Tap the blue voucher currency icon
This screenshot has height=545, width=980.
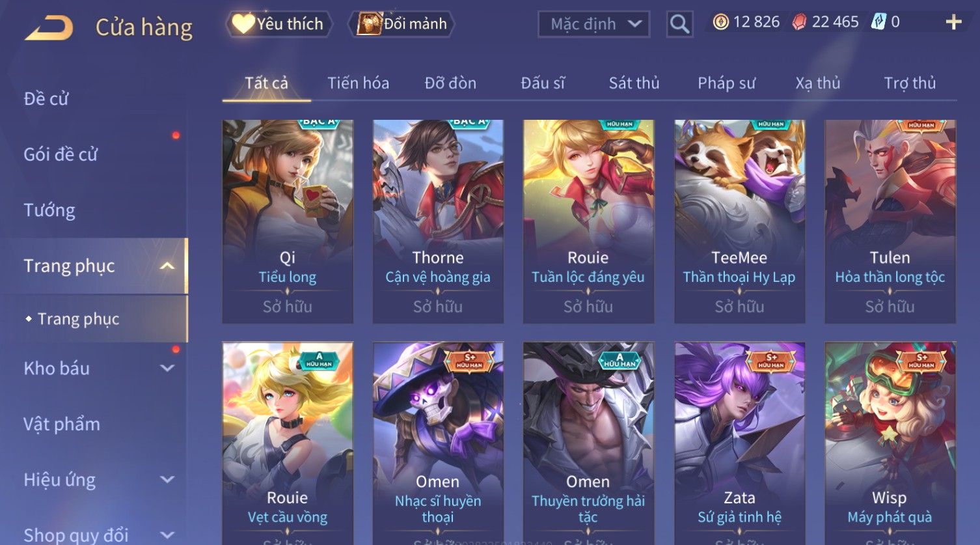[x=878, y=22]
